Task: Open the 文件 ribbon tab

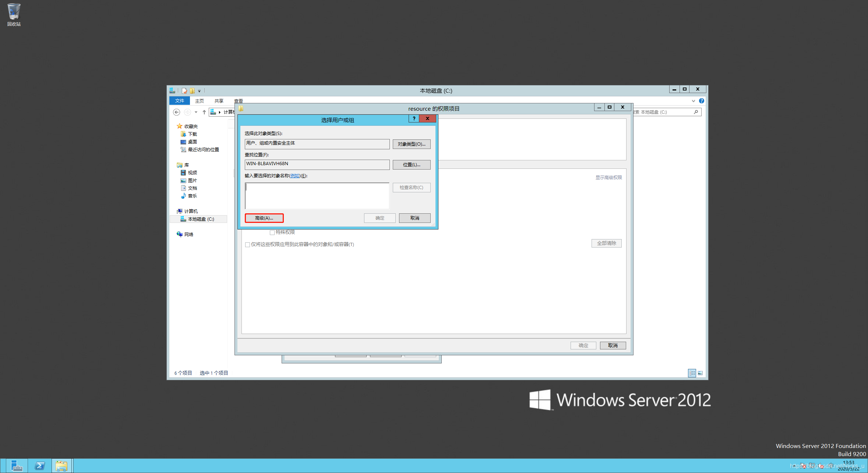Action: [x=179, y=101]
